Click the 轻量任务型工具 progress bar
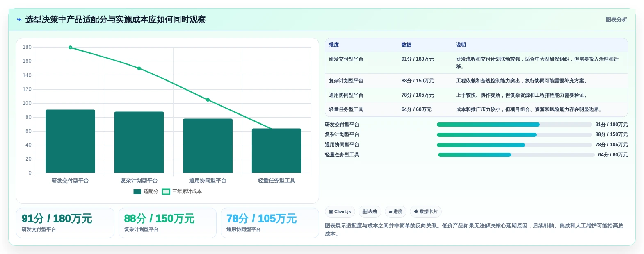Viewport: 644px width, 254px height. coord(516,155)
